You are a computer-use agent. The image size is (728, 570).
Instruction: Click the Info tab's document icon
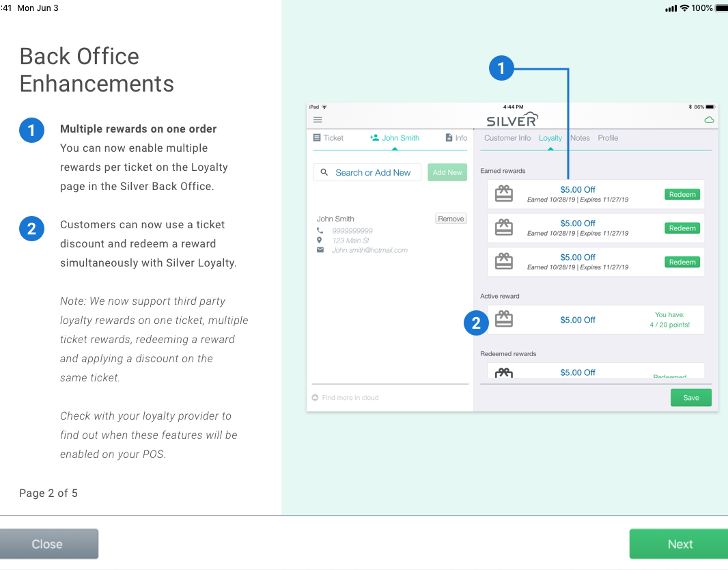(x=449, y=137)
